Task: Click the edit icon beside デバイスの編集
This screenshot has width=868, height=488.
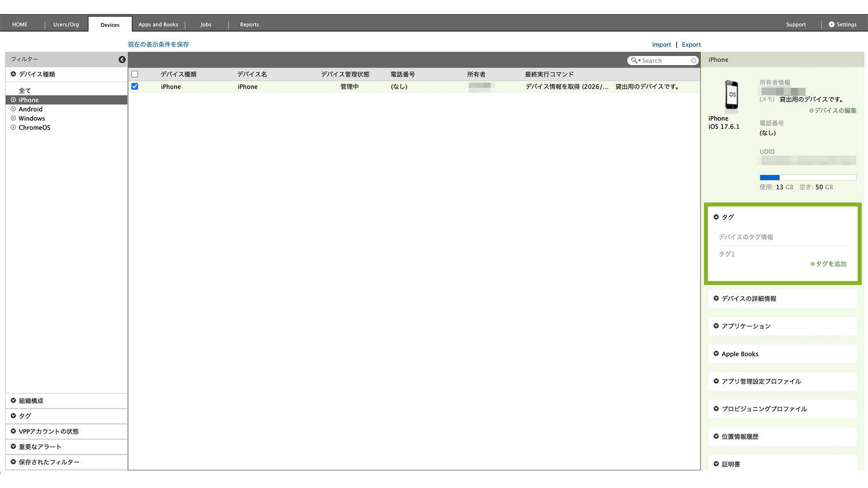Action: pos(811,111)
